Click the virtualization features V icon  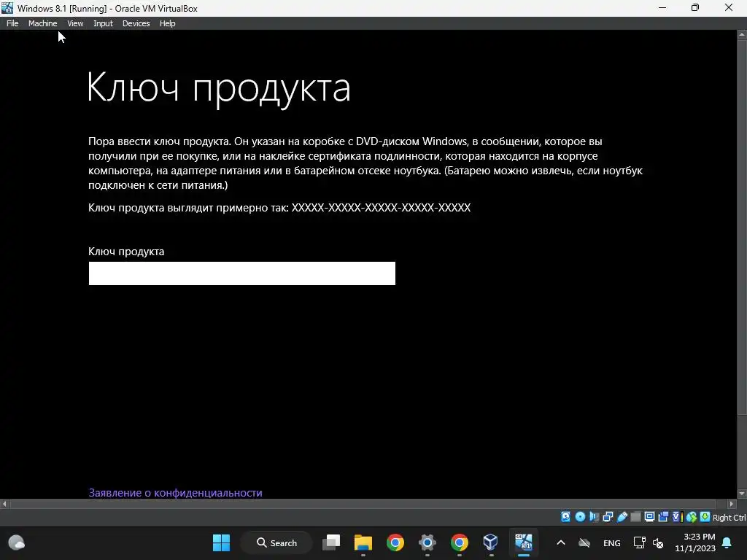coord(678,517)
